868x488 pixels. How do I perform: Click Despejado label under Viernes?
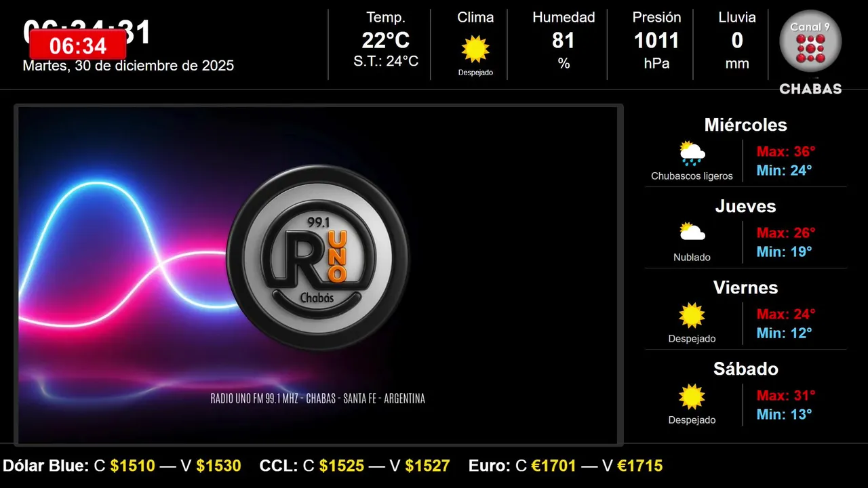[x=692, y=339]
